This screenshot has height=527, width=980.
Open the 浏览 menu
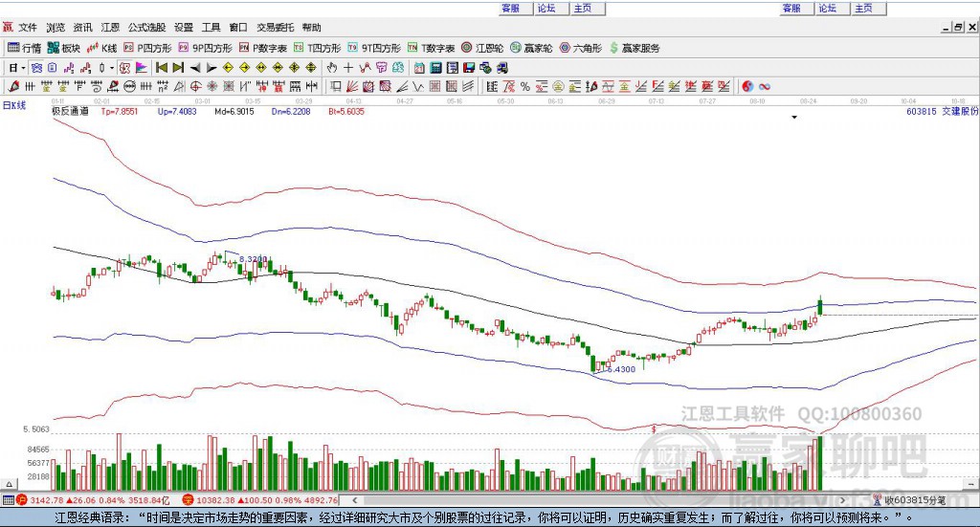click(x=55, y=28)
